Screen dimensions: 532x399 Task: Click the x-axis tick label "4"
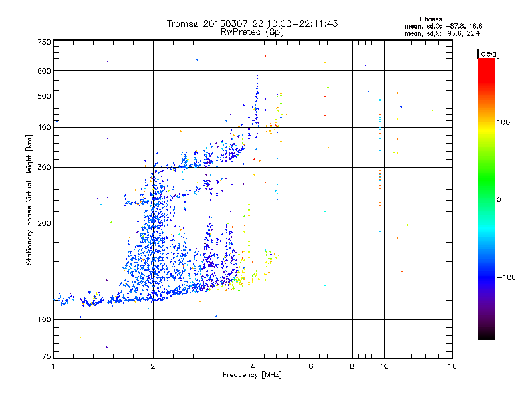coord(253,366)
